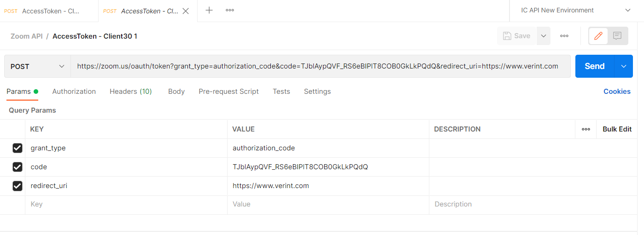
Task: Switch to the first AccessToken request tab
Action: (x=49, y=11)
